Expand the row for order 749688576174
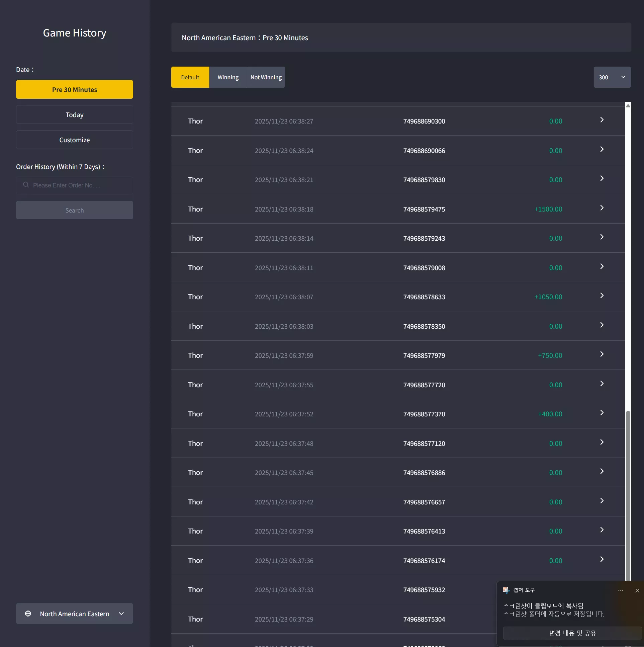Viewport: 644px width, 647px height. point(398,561)
